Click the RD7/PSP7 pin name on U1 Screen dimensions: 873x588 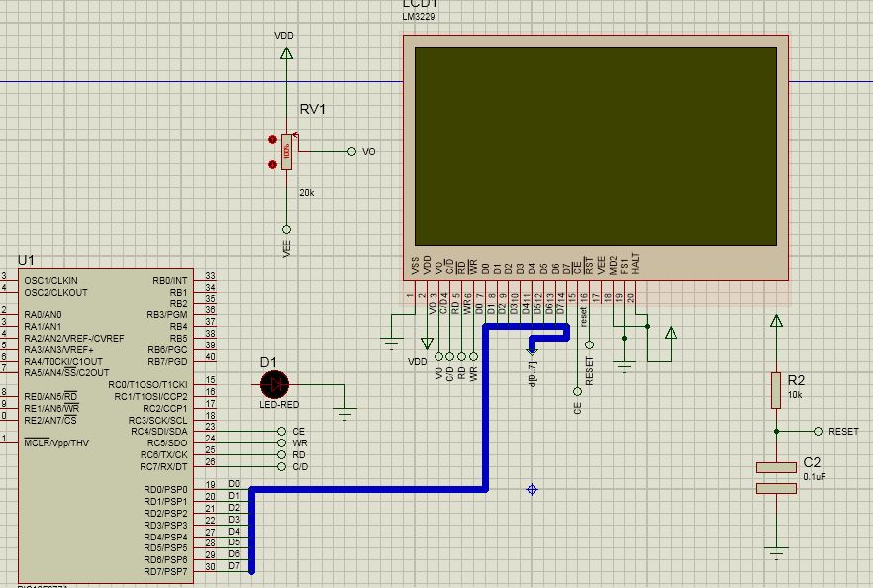coord(166,572)
